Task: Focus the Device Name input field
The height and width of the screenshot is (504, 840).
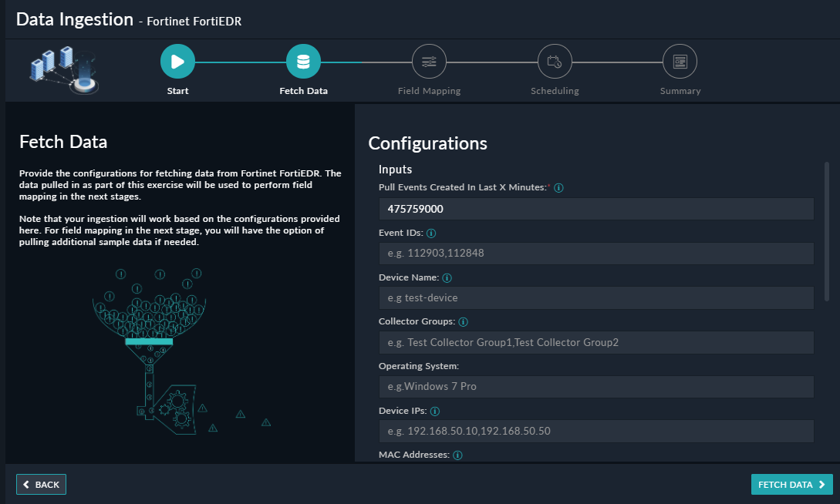Action: coord(596,297)
